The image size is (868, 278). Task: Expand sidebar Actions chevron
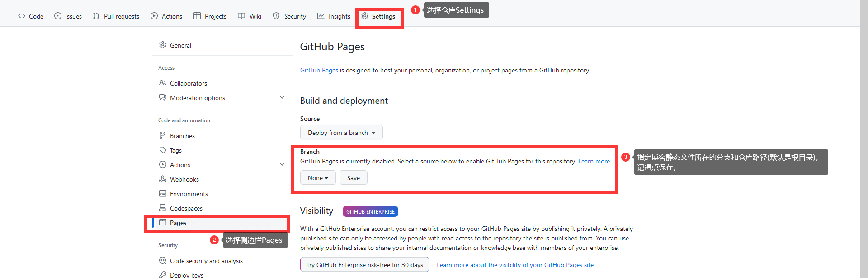(x=282, y=164)
